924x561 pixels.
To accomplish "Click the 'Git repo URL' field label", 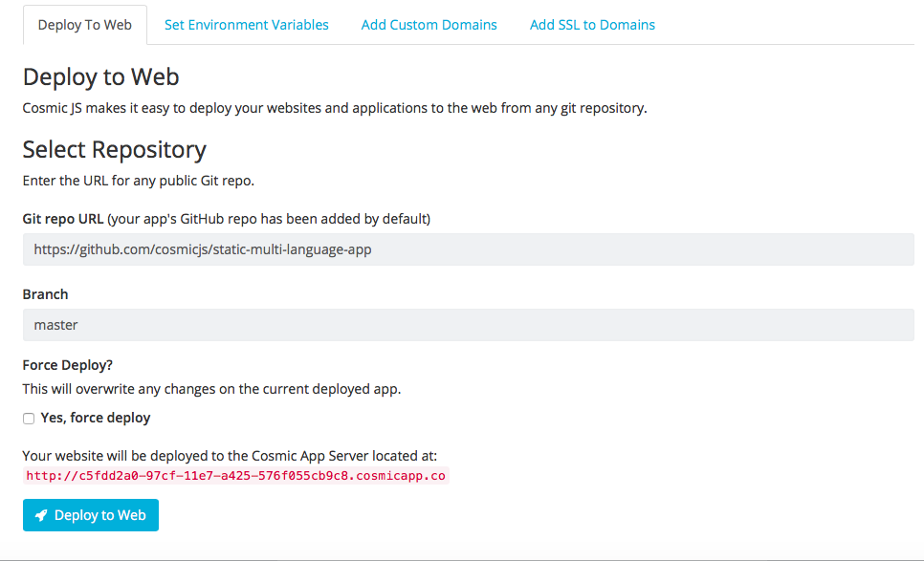I will 63,219.
